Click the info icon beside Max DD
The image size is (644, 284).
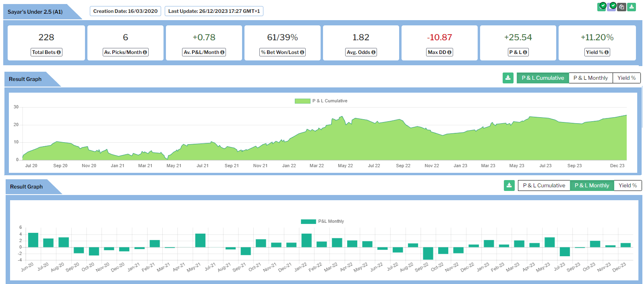[x=449, y=52]
